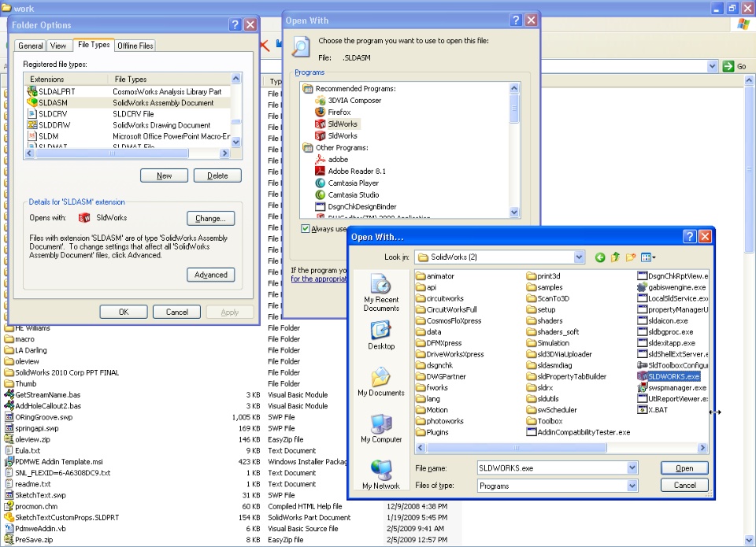
Task: Expand the Look in folder dropdown
Action: pyautogui.click(x=579, y=257)
